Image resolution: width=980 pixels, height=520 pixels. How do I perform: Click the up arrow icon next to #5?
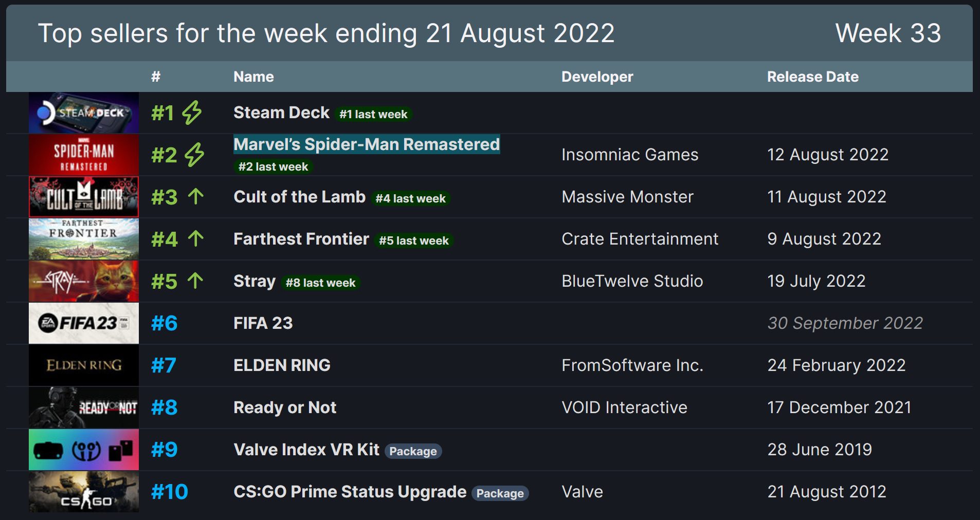[x=195, y=281]
